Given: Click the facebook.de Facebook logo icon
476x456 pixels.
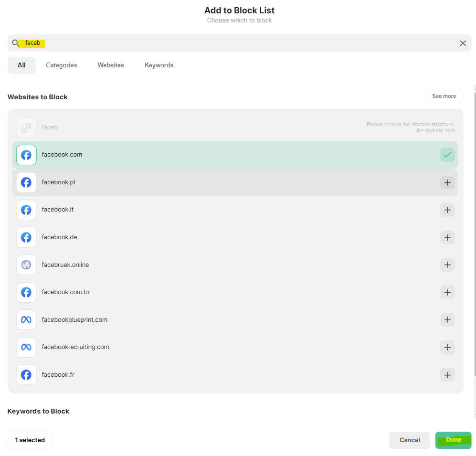Looking at the screenshot, I should tap(26, 237).
